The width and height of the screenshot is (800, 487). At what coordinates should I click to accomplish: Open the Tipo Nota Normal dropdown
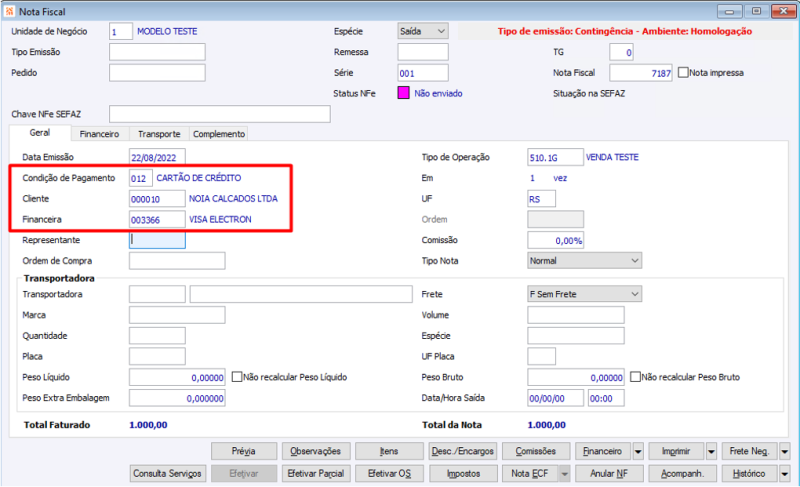point(584,261)
